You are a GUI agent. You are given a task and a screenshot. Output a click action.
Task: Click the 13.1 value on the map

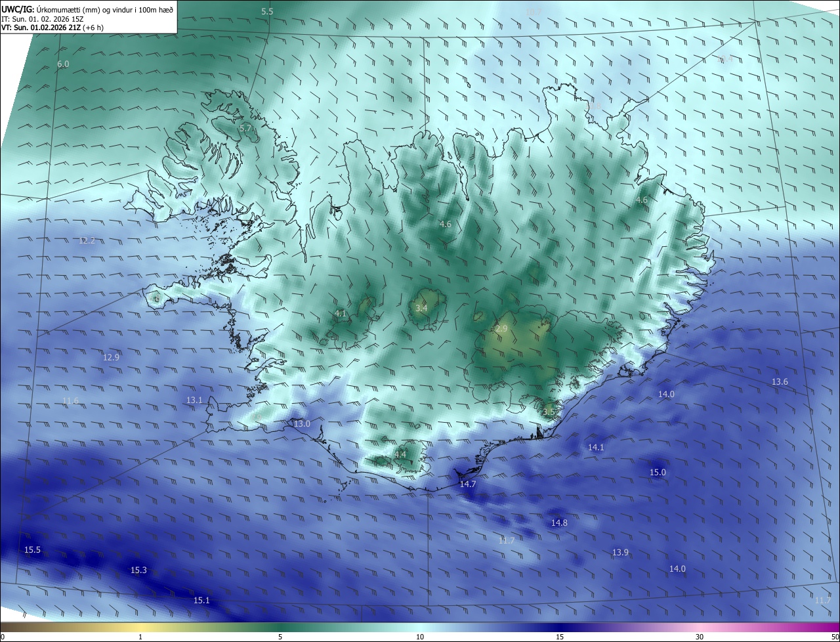pyautogui.click(x=194, y=400)
